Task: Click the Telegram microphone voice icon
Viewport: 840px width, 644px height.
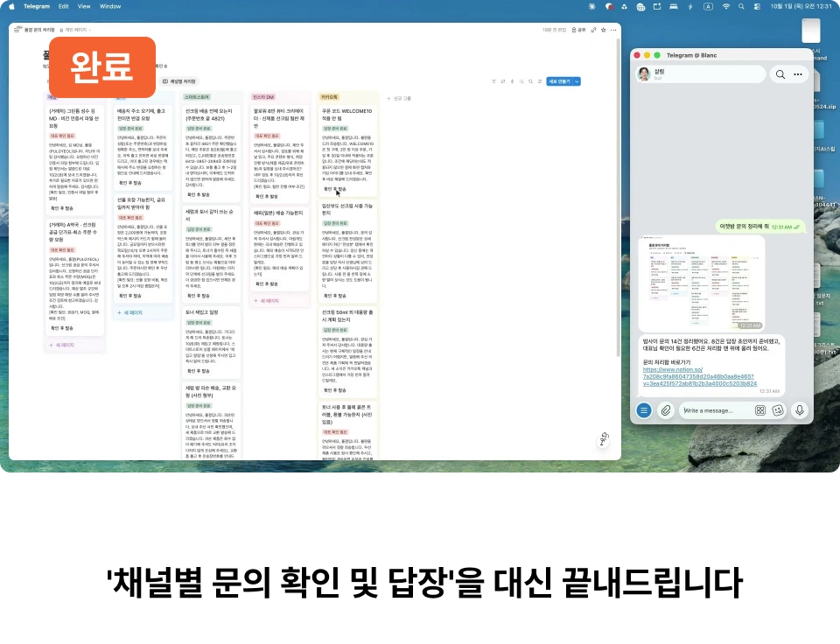Action: (x=799, y=410)
